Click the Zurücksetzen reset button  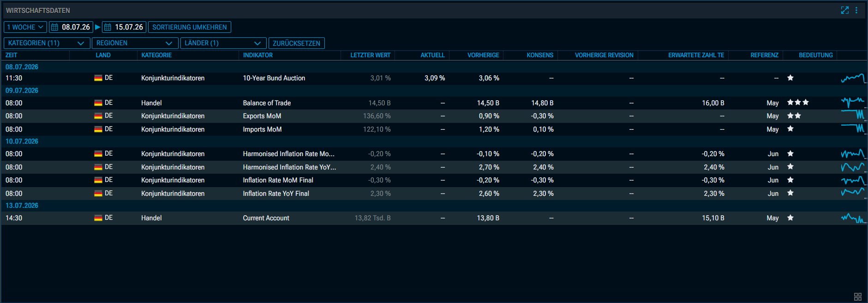pyautogui.click(x=296, y=43)
